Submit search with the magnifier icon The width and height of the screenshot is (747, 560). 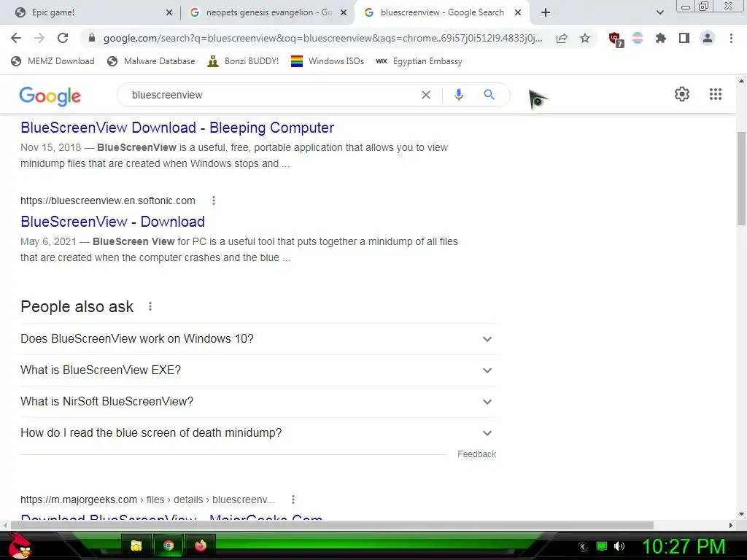click(489, 95)
